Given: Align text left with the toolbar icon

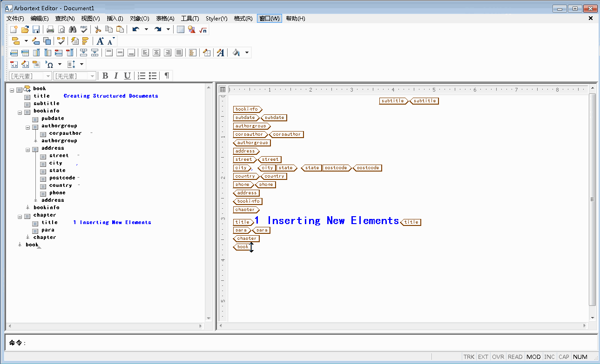Looking at the screenshot, I should [x=145, y=53].
